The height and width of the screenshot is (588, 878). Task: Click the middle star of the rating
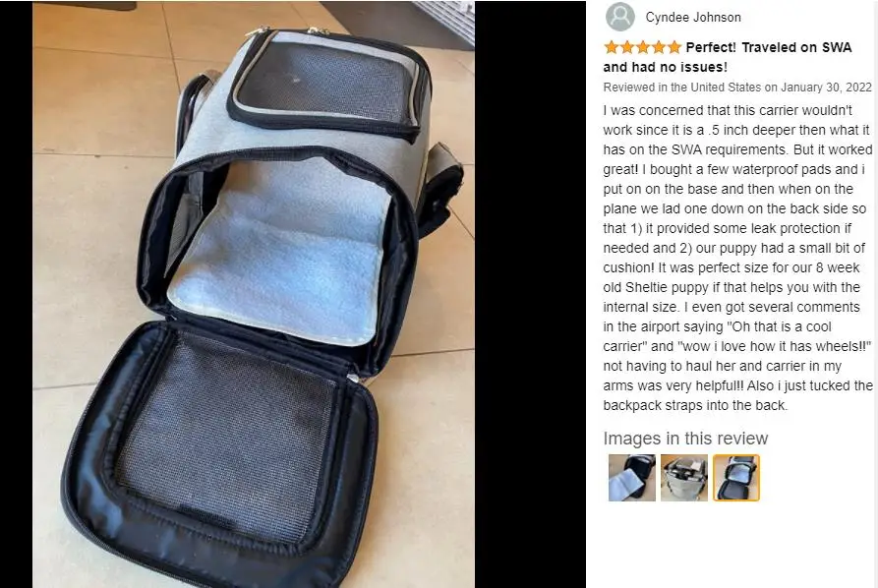click(643, 47)
